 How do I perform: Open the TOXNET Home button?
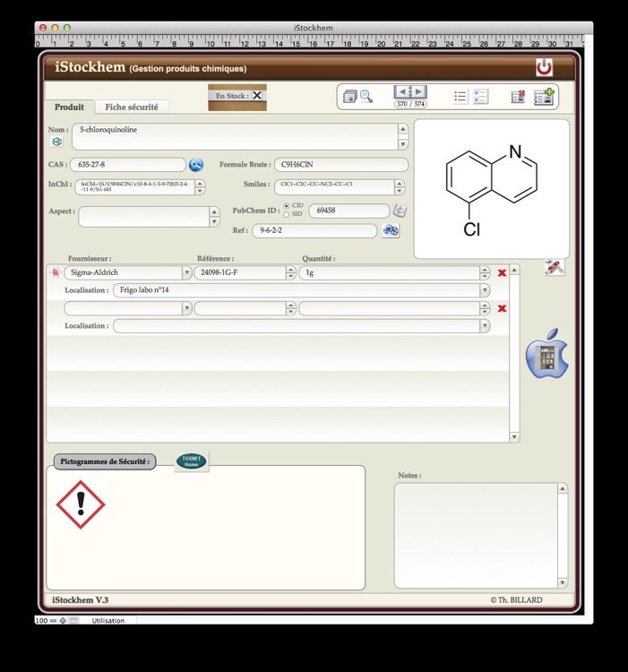[x=191, y=461]
